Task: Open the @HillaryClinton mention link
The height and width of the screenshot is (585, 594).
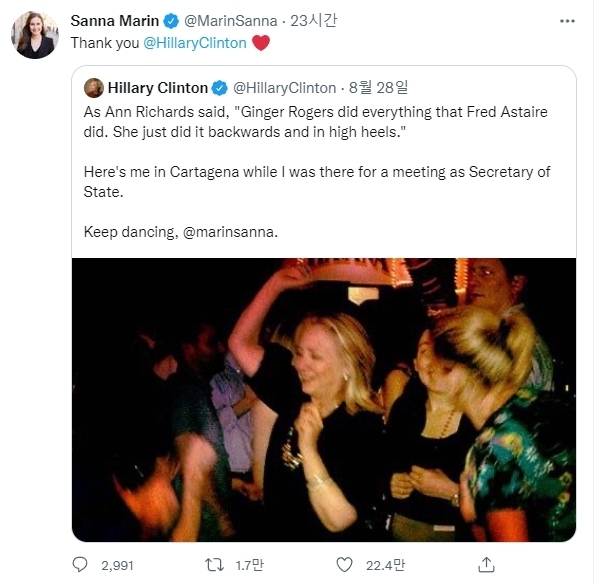Action: tap(195, 43)
